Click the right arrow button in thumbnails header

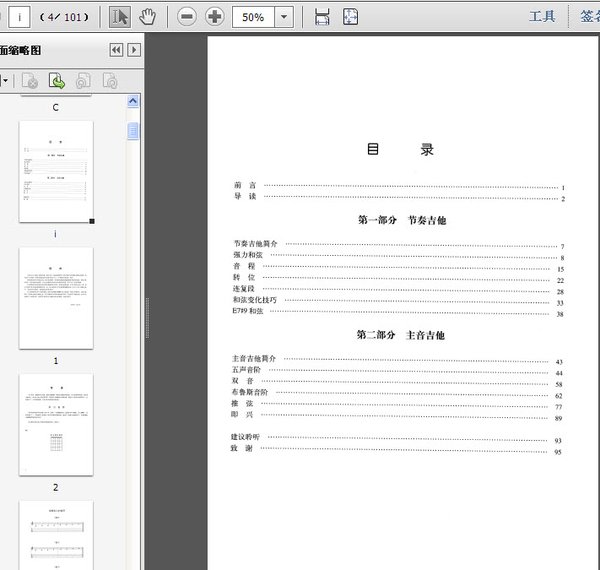click(x=134, y=50)
